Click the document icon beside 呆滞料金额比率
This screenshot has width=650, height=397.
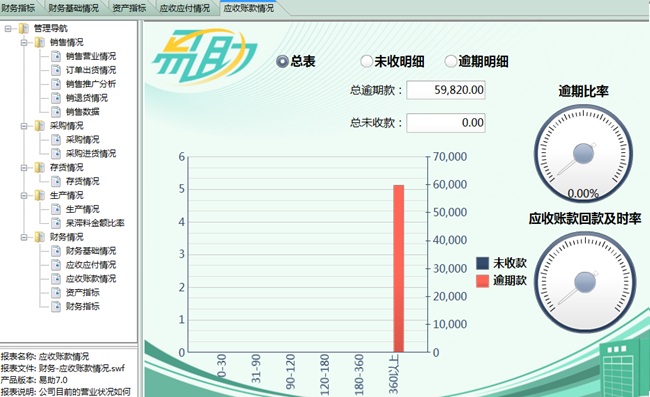[x=56, y=223]
